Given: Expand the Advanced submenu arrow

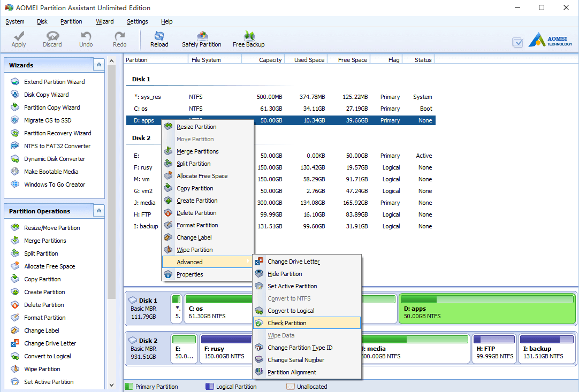Looking at the screenshot, I should pyautogui.click(x=248, y=262).
